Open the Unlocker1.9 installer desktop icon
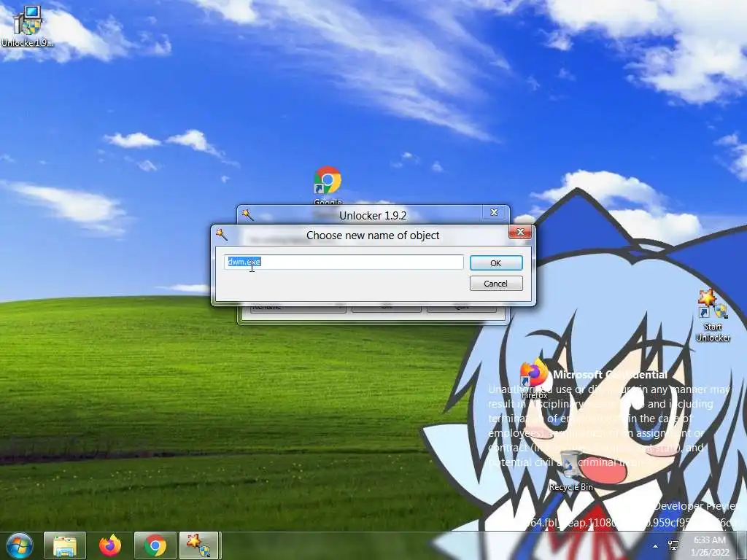 (x=27, y=27)
